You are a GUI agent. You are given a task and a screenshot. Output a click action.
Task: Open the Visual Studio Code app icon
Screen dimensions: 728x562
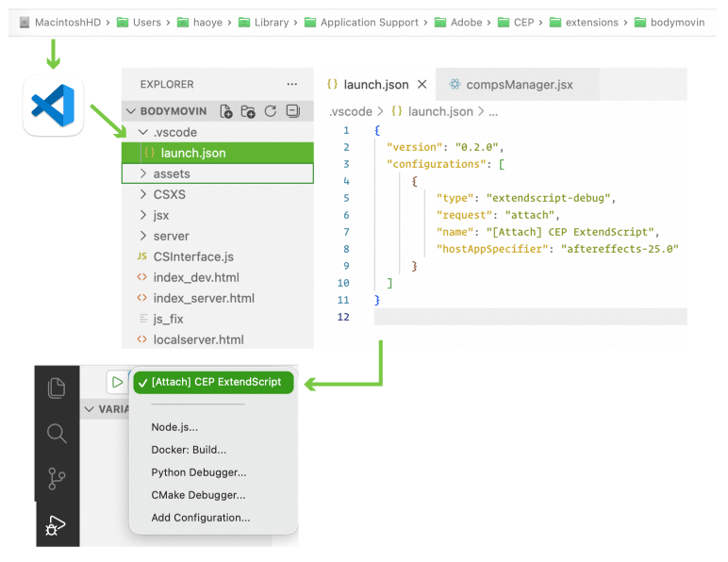tap(54, 106)
